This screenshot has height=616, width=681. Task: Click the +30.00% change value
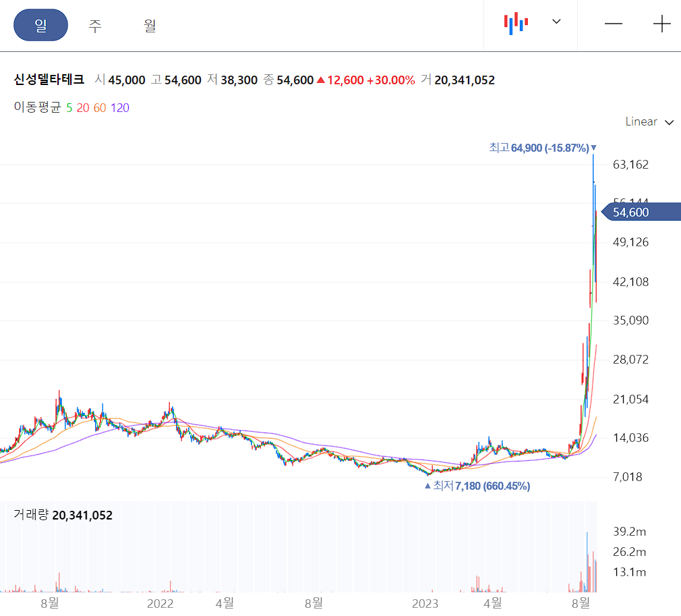[391, 80]
